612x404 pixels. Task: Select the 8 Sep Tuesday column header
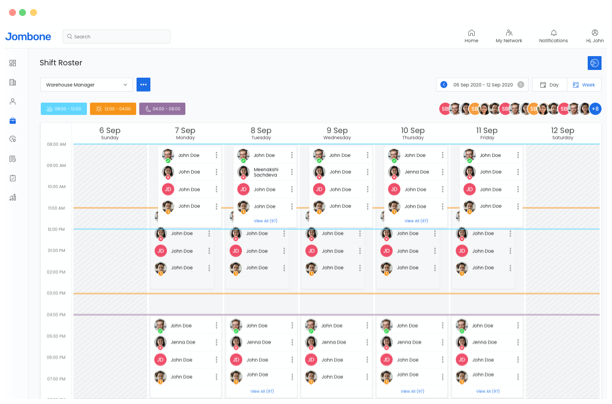pyautogui.click(x=261, y=133)
